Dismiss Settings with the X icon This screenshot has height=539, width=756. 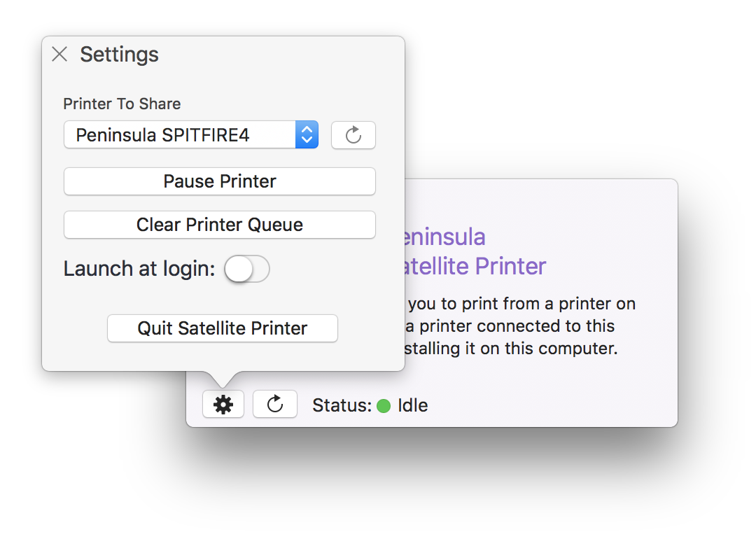[59, 54]
